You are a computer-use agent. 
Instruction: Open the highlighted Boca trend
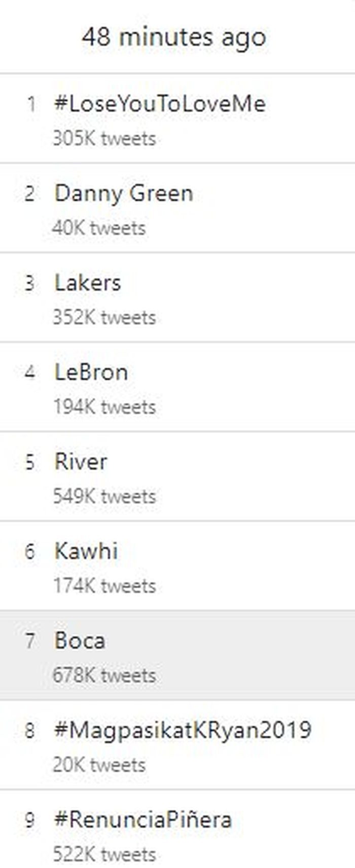pyautogui.click(x=80, y=640)
